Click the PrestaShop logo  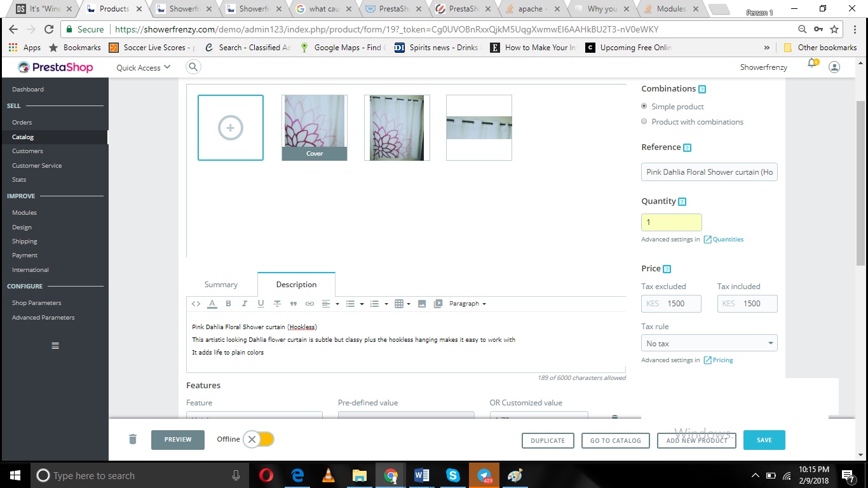coord(55,67)
